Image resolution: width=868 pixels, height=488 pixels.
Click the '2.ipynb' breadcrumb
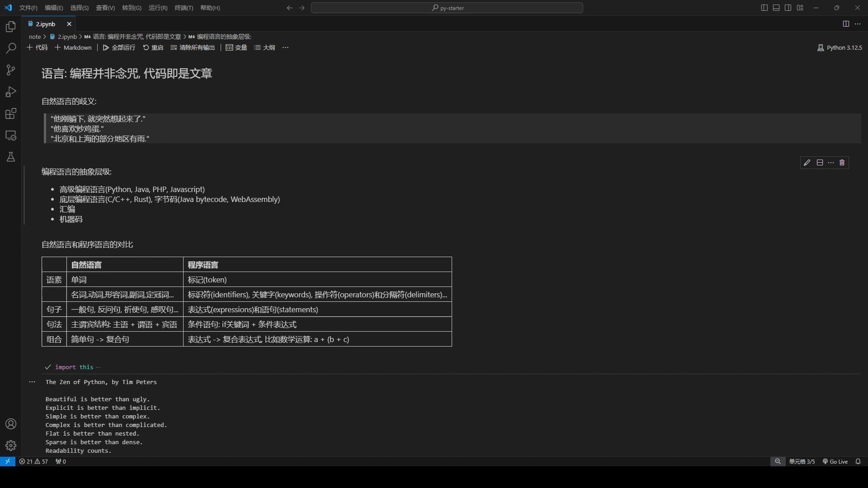tap(63, 37)
